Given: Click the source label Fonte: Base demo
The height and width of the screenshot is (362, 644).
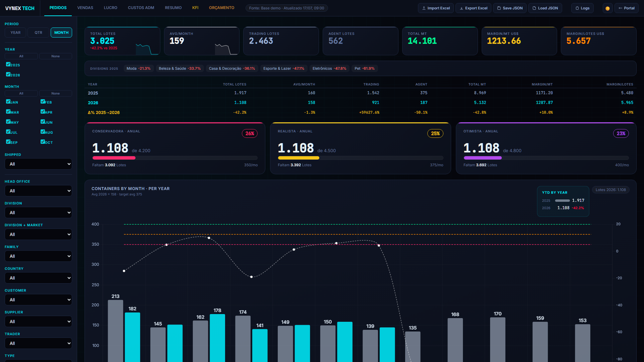Looking at the screenshot, I should point(287,8).
